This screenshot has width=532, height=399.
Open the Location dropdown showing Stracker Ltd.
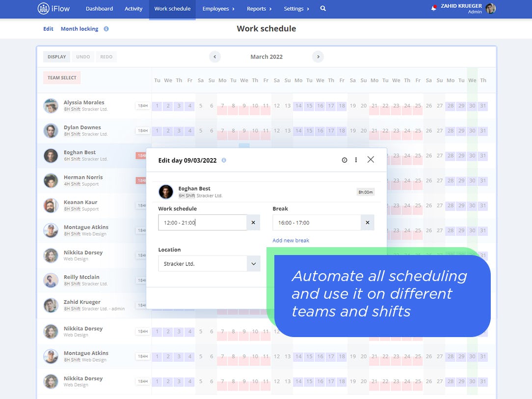point(254,263)
